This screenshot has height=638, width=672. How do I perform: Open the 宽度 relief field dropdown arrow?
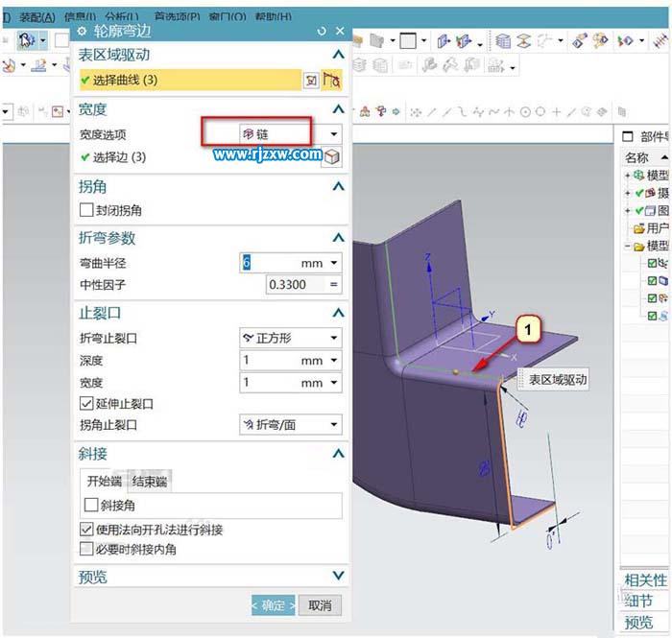(334, 383)
